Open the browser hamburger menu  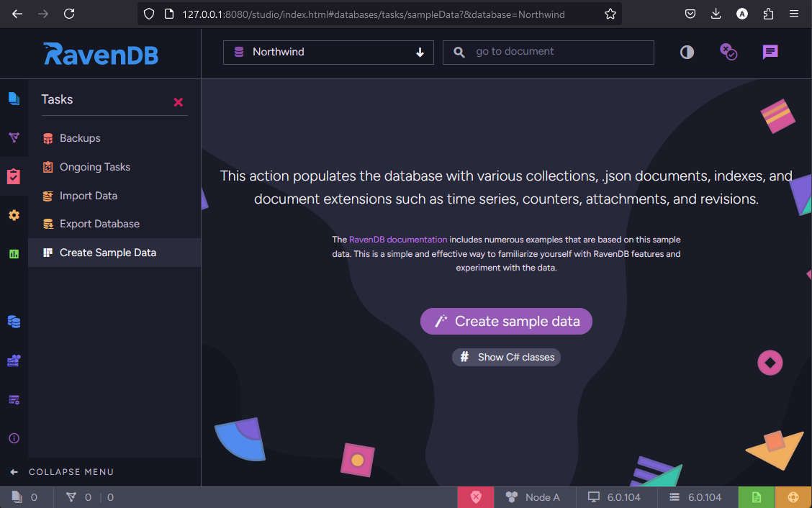pyautogui.click(x=794, y=14)
